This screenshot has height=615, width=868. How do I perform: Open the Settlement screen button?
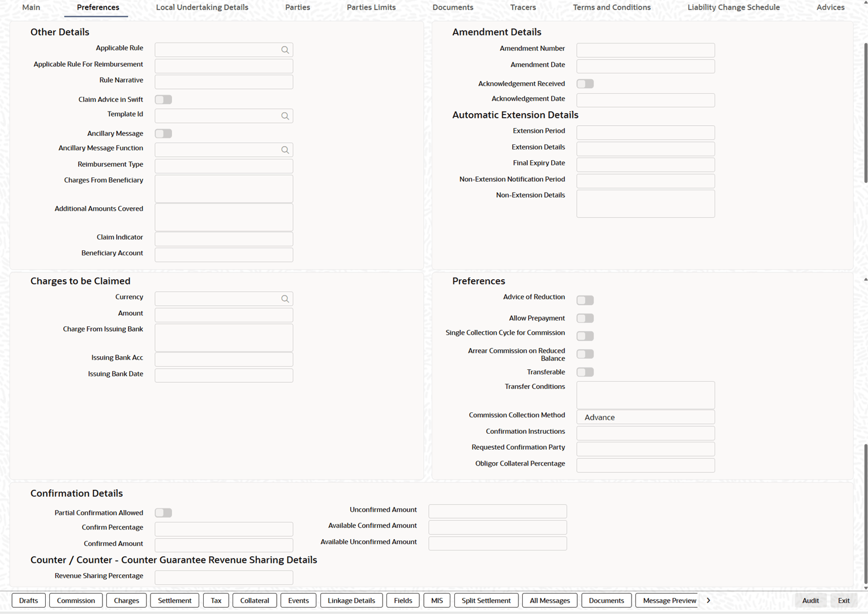click(175, 600)
